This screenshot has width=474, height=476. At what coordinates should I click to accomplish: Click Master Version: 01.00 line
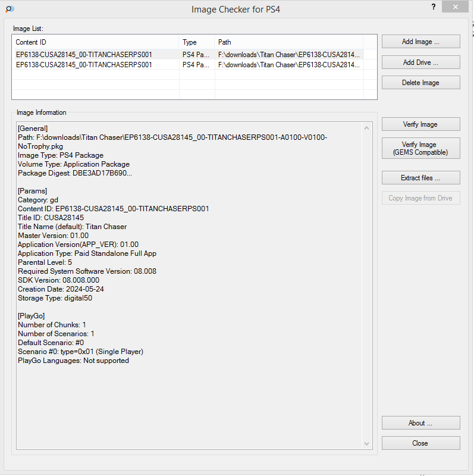pos(53,236)
